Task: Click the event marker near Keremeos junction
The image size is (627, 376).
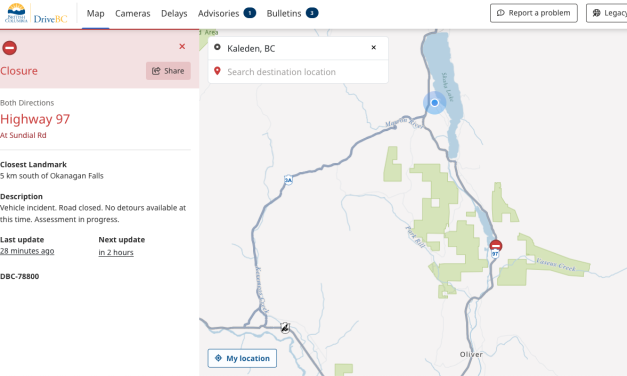Action: click(x=285, y=328)
